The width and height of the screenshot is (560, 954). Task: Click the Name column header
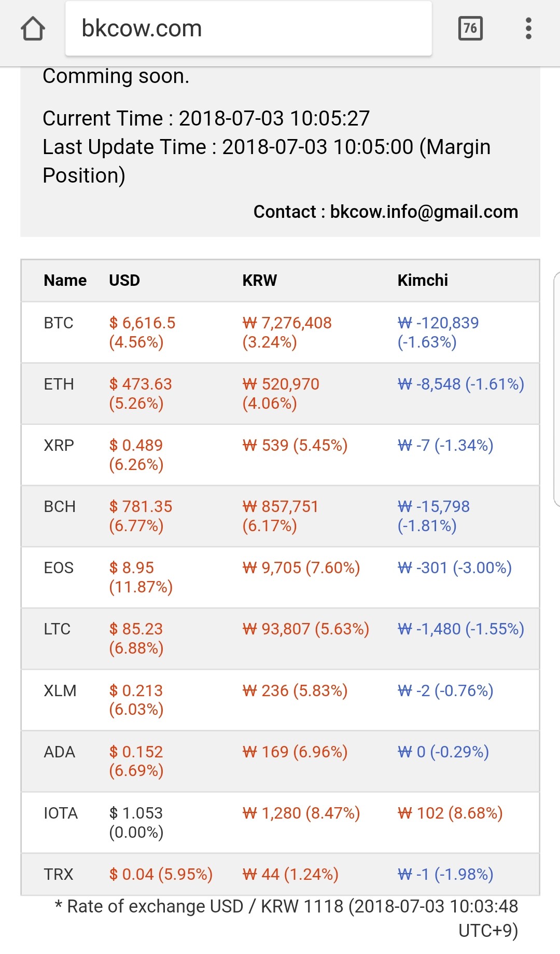point(65,281)
